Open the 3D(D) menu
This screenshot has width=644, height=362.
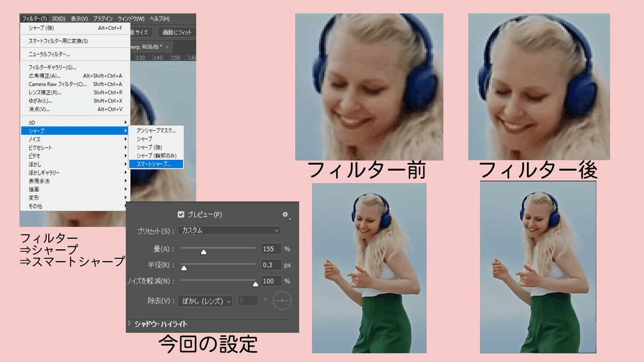(58, 19)
